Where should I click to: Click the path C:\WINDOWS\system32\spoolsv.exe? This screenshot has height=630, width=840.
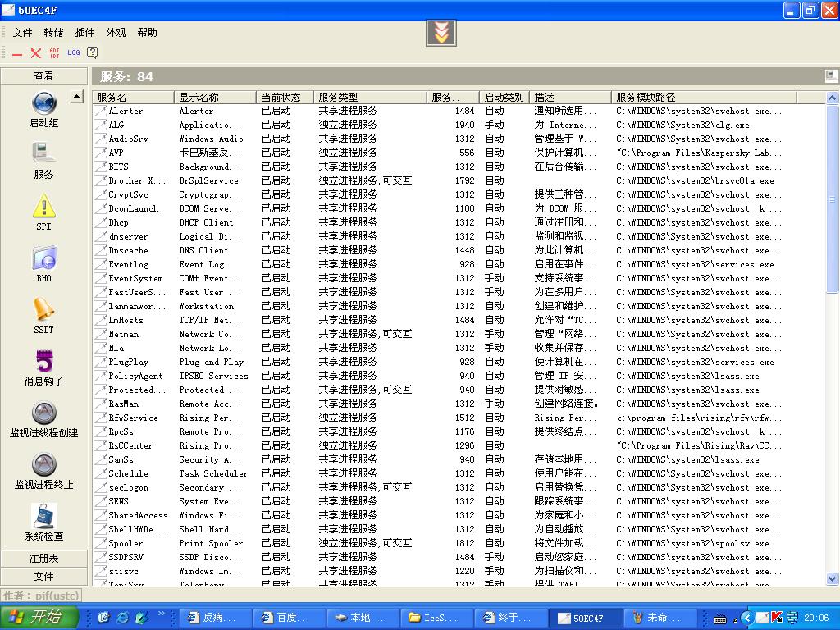coord(692,543)
